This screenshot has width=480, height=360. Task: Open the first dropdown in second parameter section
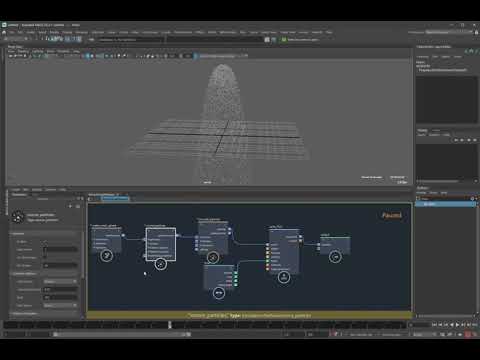60,282
